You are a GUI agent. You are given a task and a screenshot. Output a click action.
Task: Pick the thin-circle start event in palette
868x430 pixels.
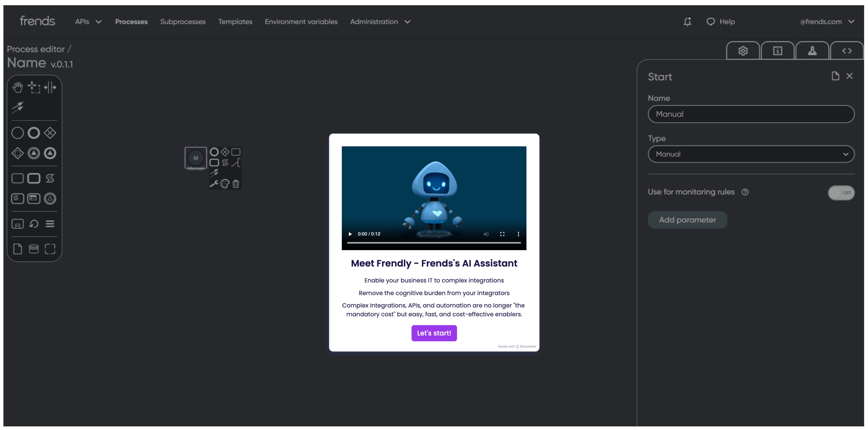(x=18, y=133)
